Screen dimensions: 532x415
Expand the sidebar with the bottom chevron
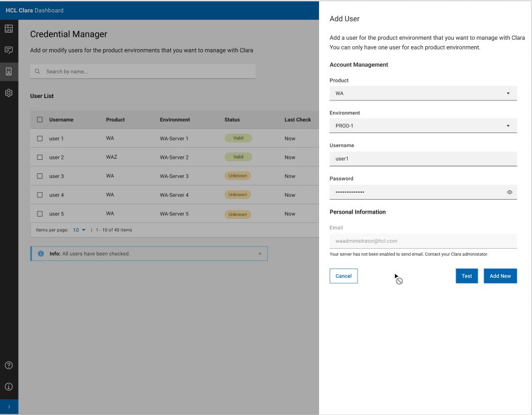coord(9,406)
